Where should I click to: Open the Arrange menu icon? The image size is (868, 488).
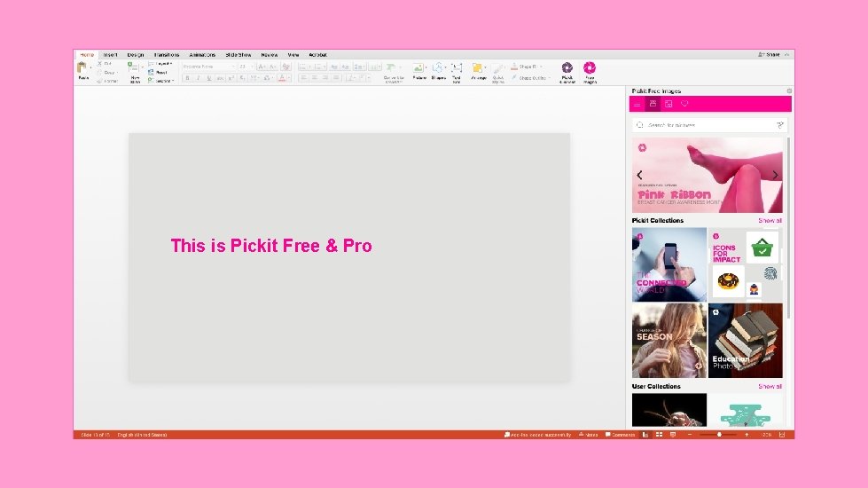pos(477,68)
